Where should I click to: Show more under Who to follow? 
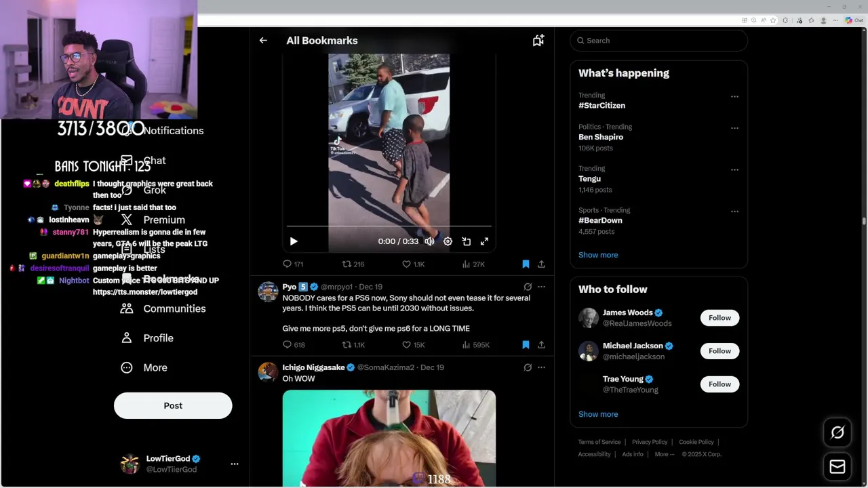(x=598, y=414)
